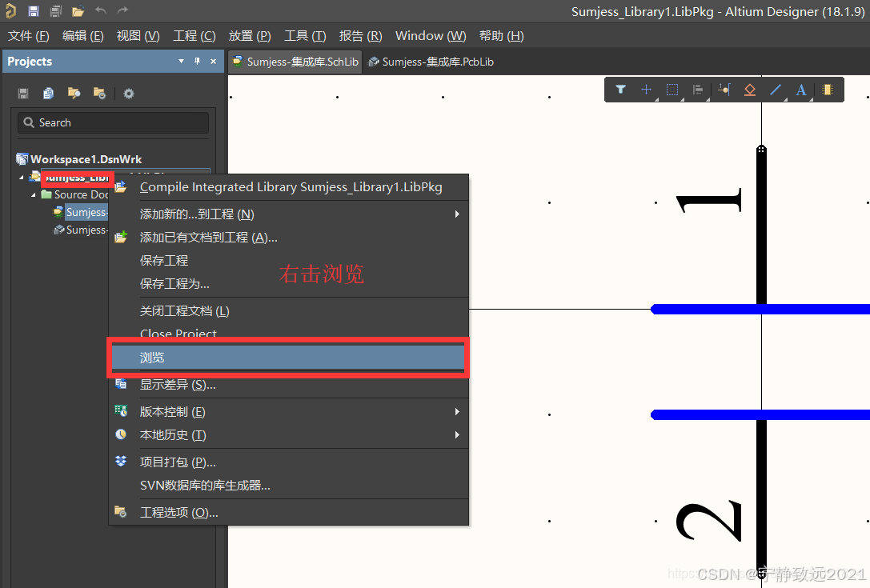Collapse the Source Documents folder
Screen dimensions: 870x588
34,194
